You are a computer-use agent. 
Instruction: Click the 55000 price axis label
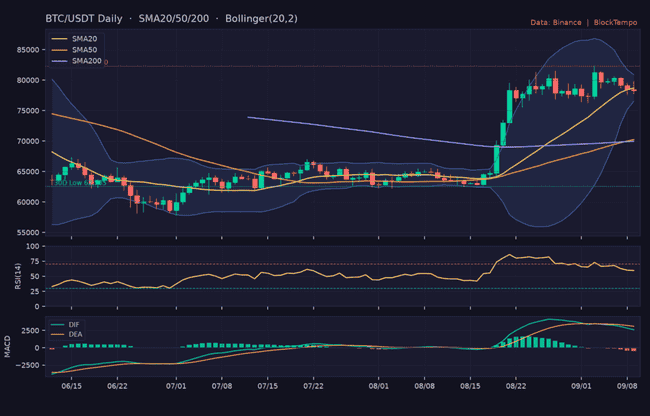click(28, 232)
